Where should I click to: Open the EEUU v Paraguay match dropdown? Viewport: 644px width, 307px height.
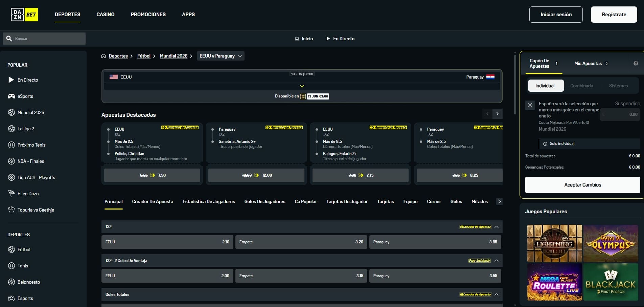point(221,56)
